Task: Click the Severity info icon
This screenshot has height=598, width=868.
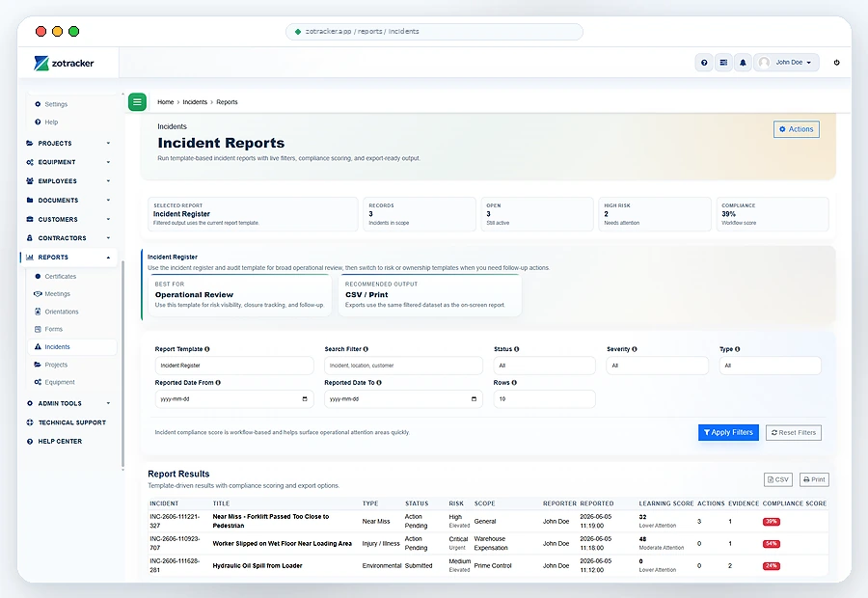Action: pos(635,349)
